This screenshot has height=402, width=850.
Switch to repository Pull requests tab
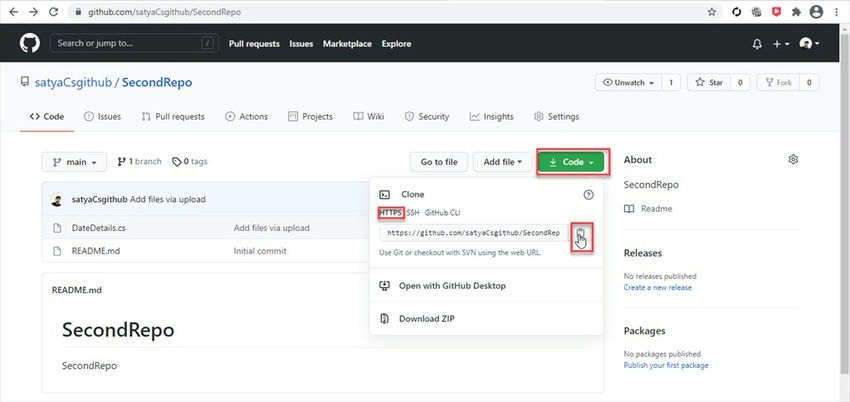(173, 116)
